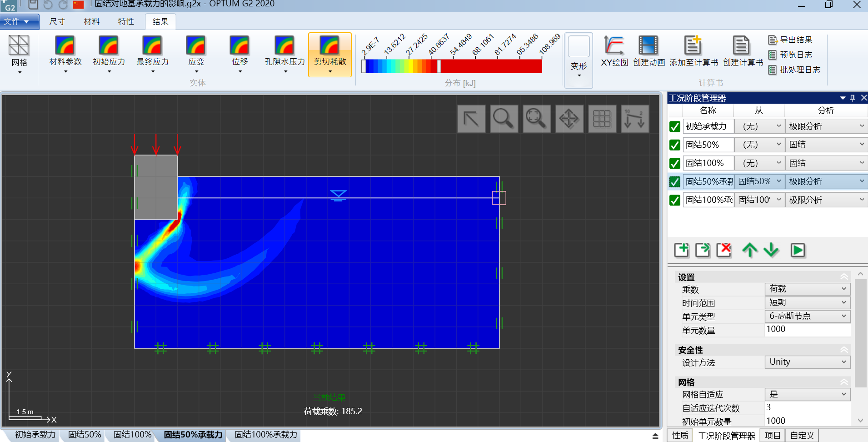
Task: Delete stage with red X icon
Action: pyautogui.click(x=724, y=250)
